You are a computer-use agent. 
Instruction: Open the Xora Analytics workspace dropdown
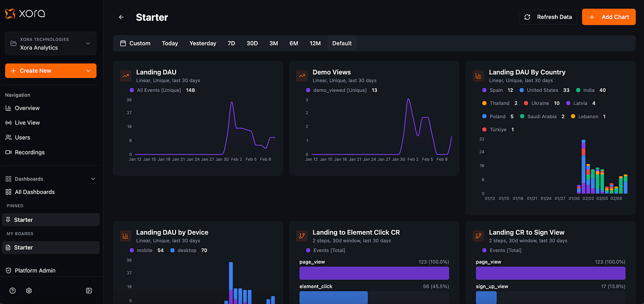[51, 44]
